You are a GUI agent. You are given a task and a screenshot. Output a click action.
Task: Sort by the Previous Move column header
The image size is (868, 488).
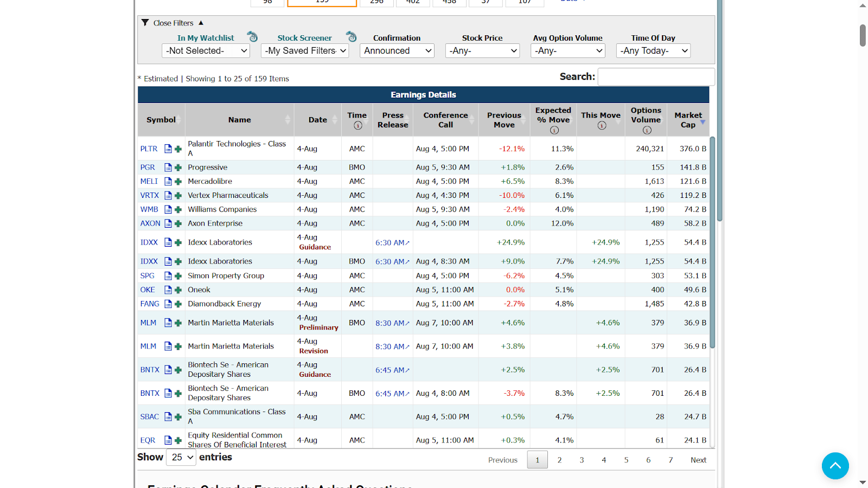tap(504, 120)
